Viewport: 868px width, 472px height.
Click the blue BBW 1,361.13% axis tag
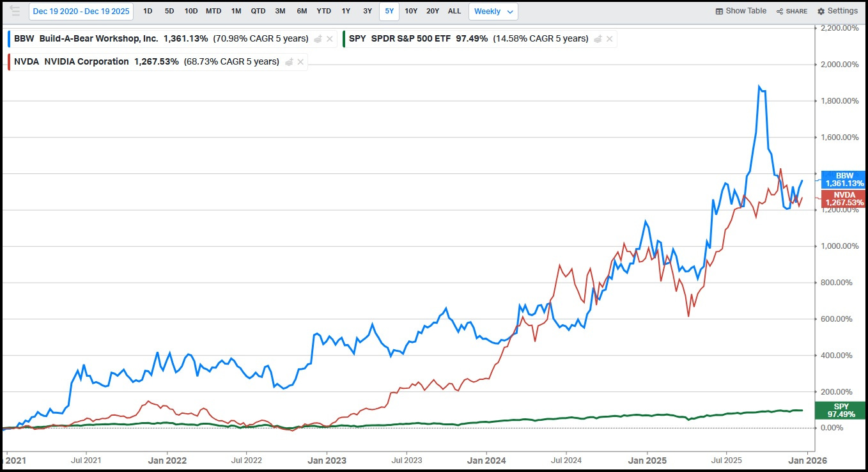click(844, 180)
